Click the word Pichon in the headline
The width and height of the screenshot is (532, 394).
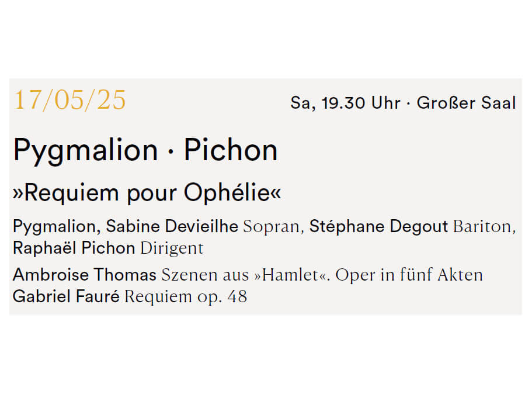tap(231, 150)
